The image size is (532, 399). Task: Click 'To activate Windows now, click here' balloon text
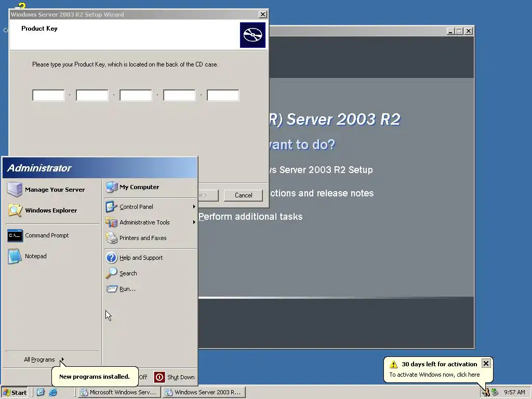tap(434, 375)
